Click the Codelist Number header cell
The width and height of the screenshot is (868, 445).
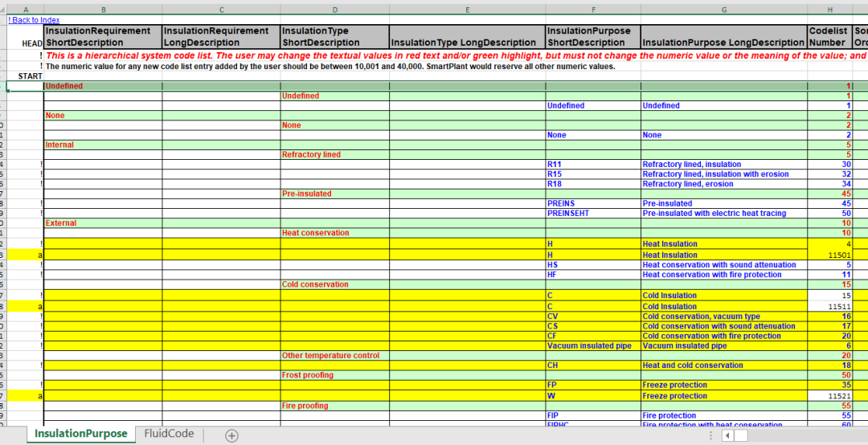coord(829,36)
